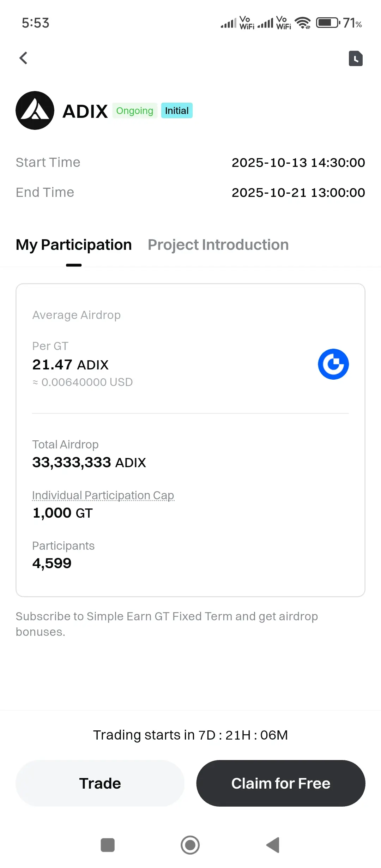Tap the 21.47 ADIX per GT amount
Image resolution: width=381 pixels, height=868 pixels.
(x=70, y=364)
